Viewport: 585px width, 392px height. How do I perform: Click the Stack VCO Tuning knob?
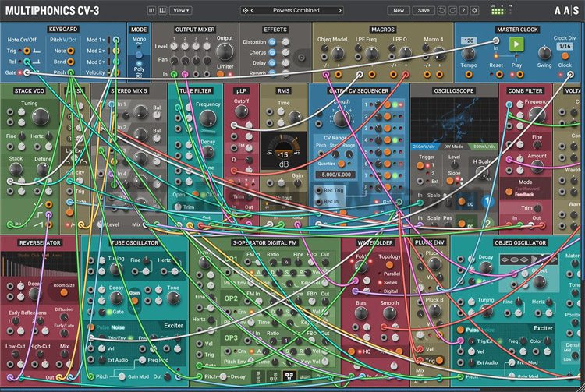(x=41, y=117)
